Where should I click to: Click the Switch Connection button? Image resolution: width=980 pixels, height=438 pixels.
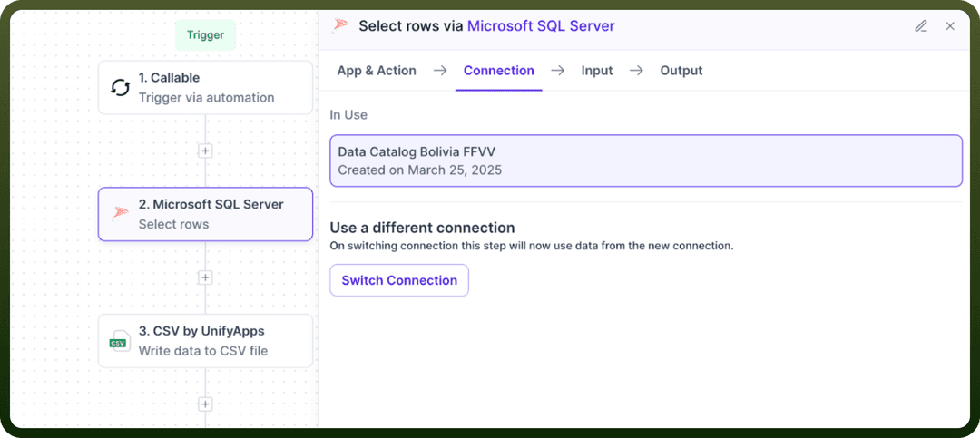pyautogui.click(x=399, y=280)
